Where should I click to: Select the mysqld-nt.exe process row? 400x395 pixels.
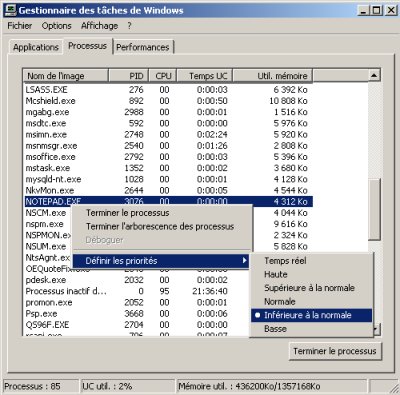click(x=168, y=179)
